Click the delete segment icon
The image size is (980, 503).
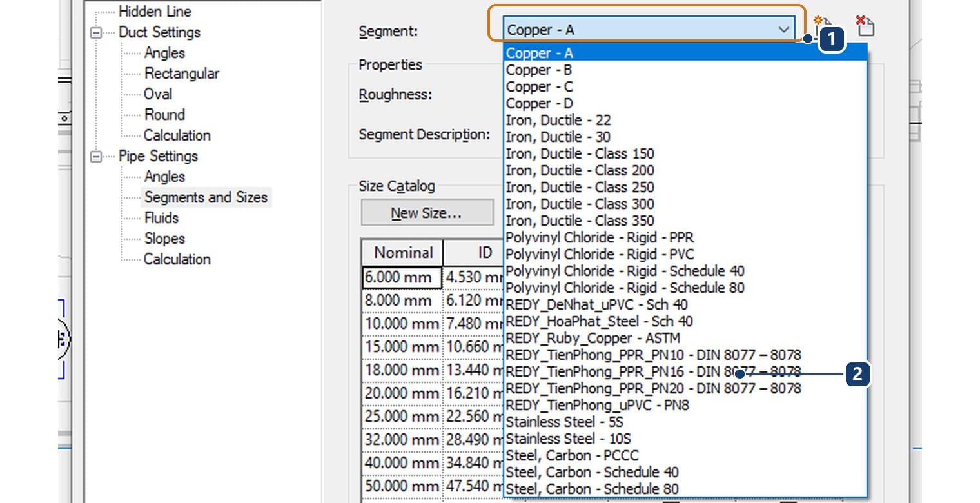865,26
